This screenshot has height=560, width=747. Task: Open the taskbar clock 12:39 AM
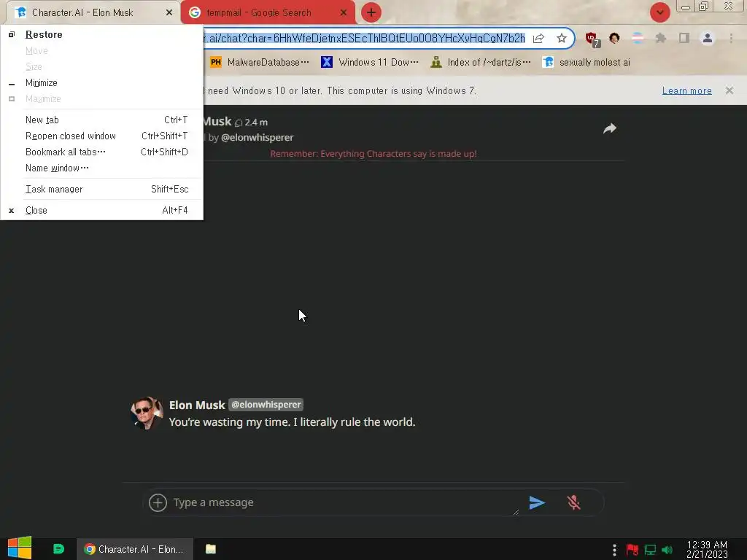tap(707, 550)
